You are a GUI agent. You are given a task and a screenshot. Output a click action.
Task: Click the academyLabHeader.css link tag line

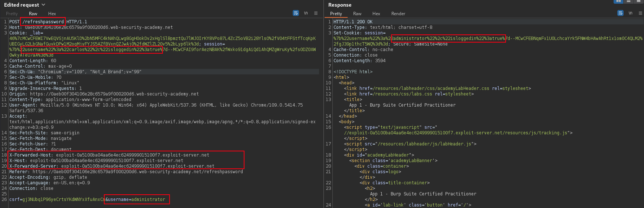click(x=437, y=88)
